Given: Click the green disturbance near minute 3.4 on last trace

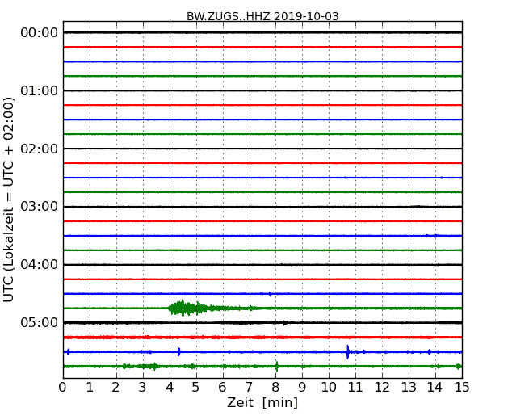Looking at the screenshot, I should [154, 366].
